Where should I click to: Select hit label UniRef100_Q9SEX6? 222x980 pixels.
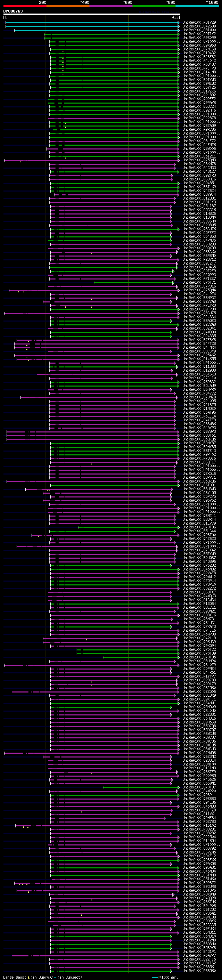click(x=199, y=860)
